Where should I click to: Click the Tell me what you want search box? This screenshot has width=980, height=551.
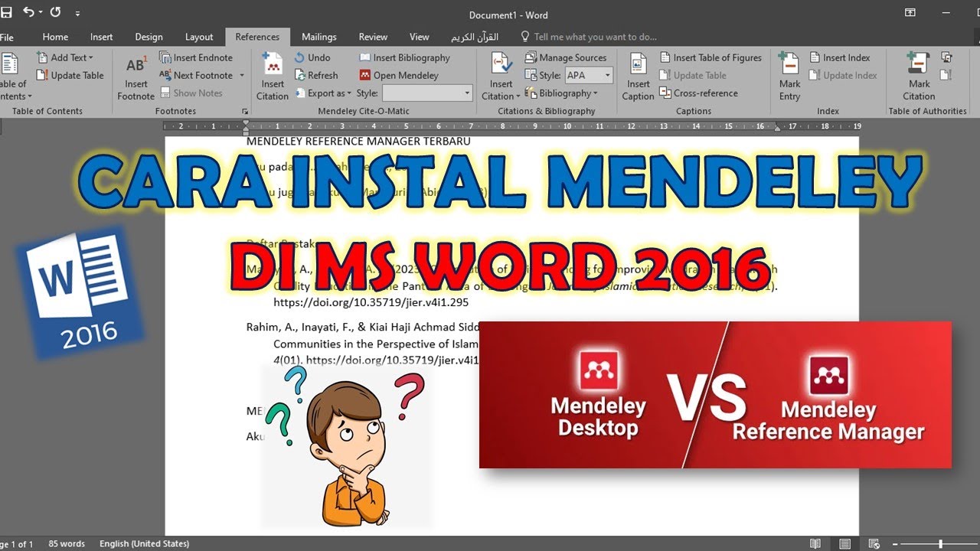tap(588, 37)
